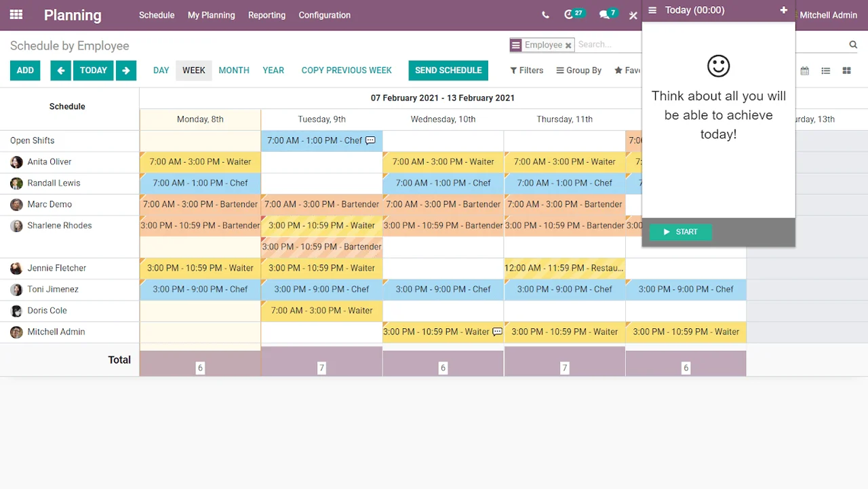The image size is (868, 489).
Task: Switch to calendar view icon
Action: (x=804, y=70)
